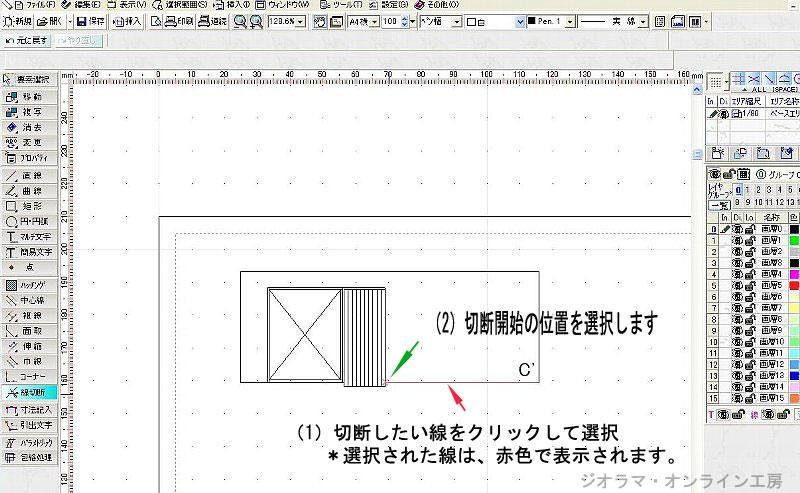Select the 消去 (erase) tool
Viewport: 800px width, 493px height.
click(x=30, y=127)
